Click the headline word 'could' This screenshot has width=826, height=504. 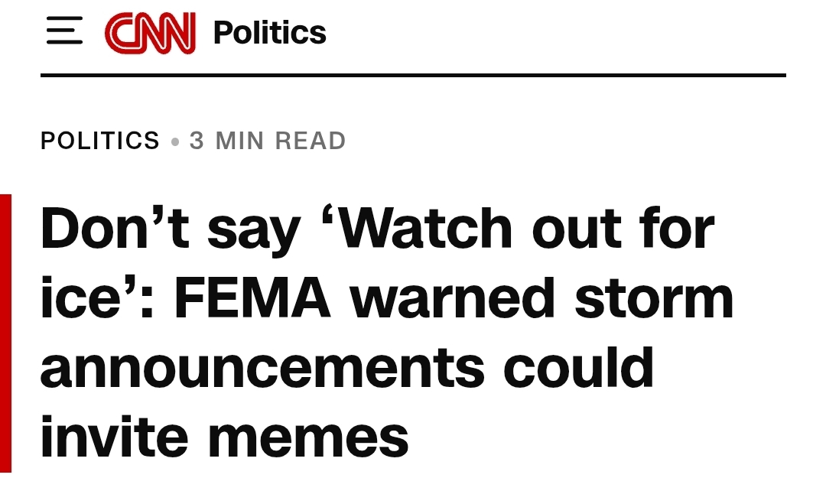tap(578, 367)
